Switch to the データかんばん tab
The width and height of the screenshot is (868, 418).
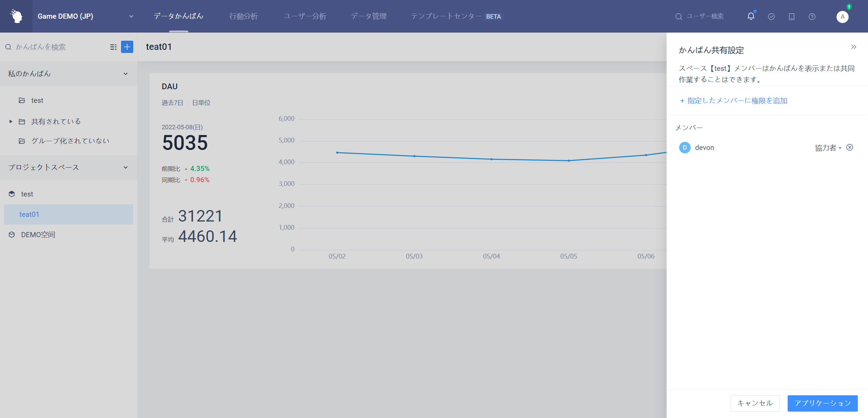(x=178, y=16)
